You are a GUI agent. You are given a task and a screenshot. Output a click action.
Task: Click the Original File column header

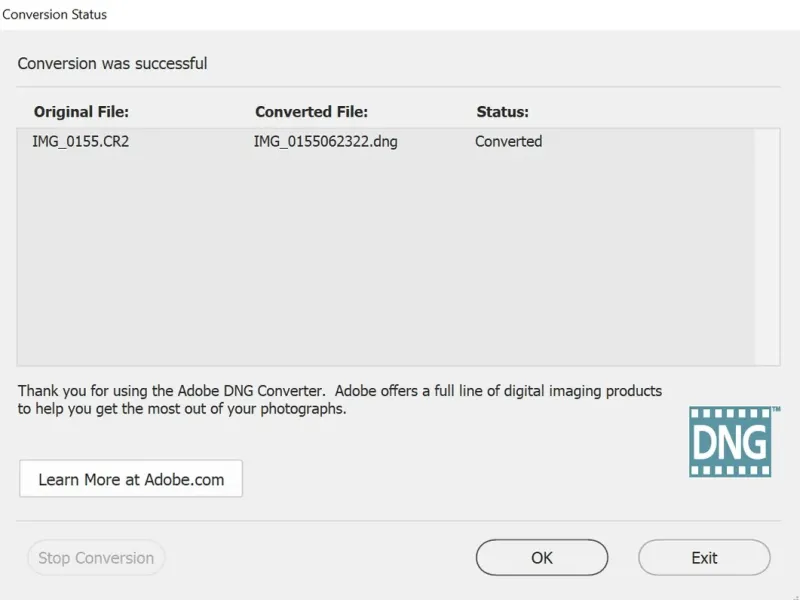point(81,112)
